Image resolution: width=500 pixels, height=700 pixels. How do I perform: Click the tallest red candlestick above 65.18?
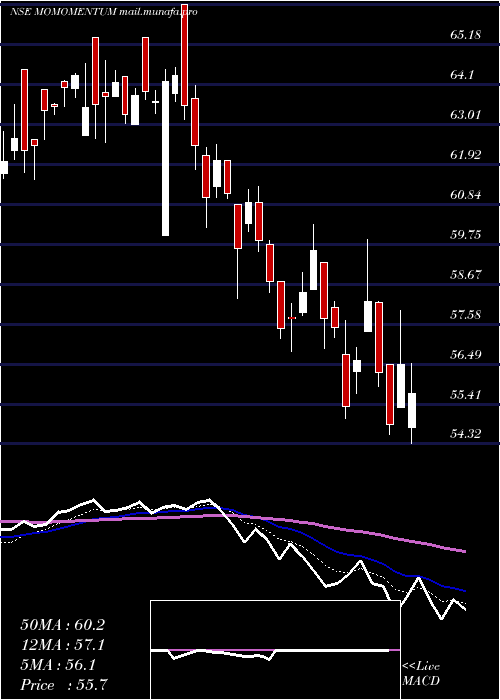(184, 54)
